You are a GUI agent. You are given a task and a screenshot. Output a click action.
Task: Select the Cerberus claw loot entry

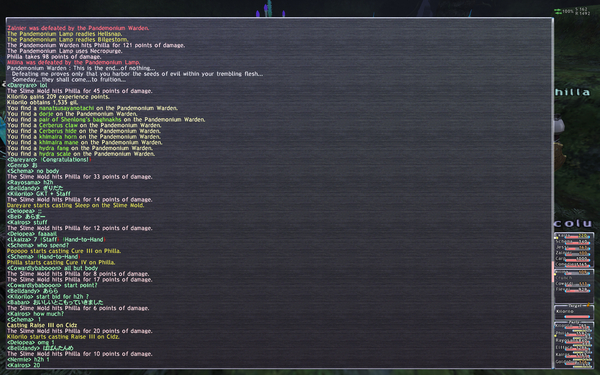(x=58, y=126)
